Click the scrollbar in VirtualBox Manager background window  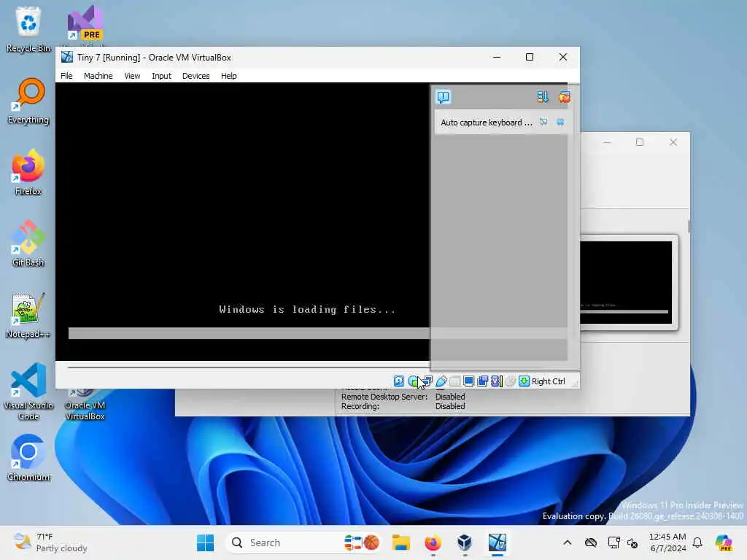click(x=689, y=227)
